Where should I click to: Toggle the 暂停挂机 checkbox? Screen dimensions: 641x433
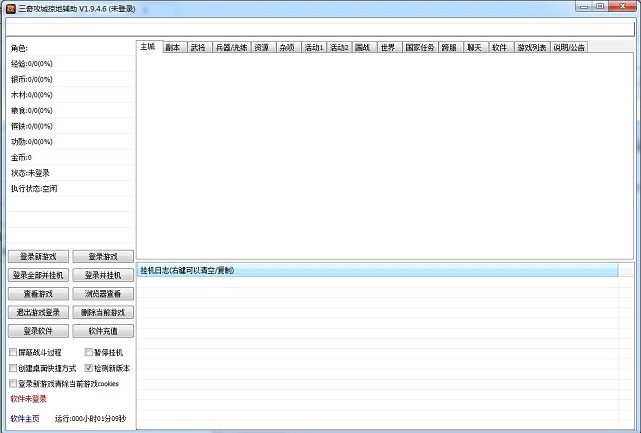coord(88,353)
